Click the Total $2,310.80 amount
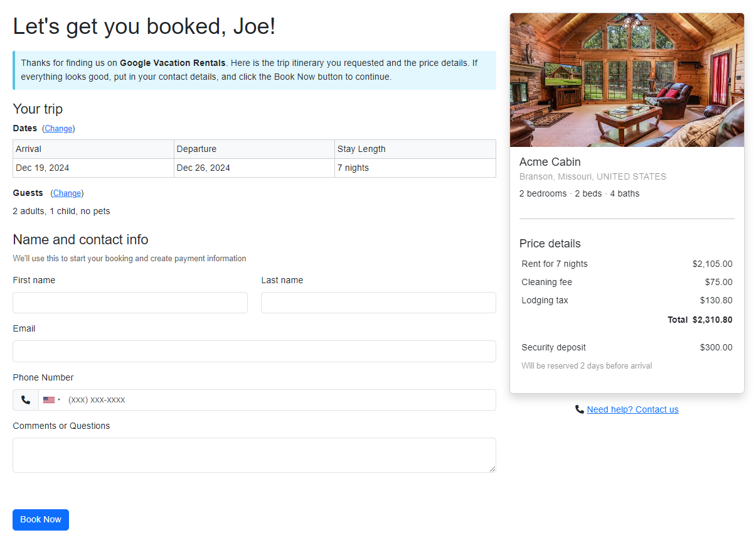756x540 pixels. (712, 320)
